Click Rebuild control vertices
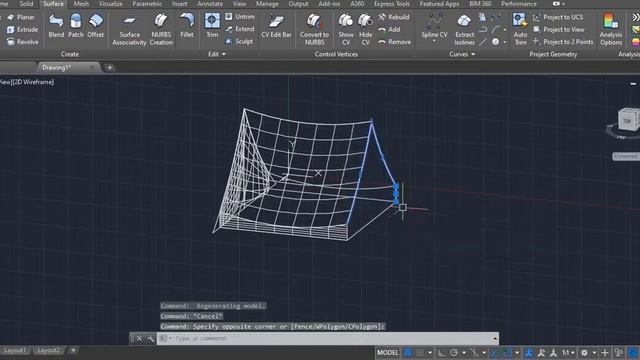640x360 pixels. pos(393,17)
